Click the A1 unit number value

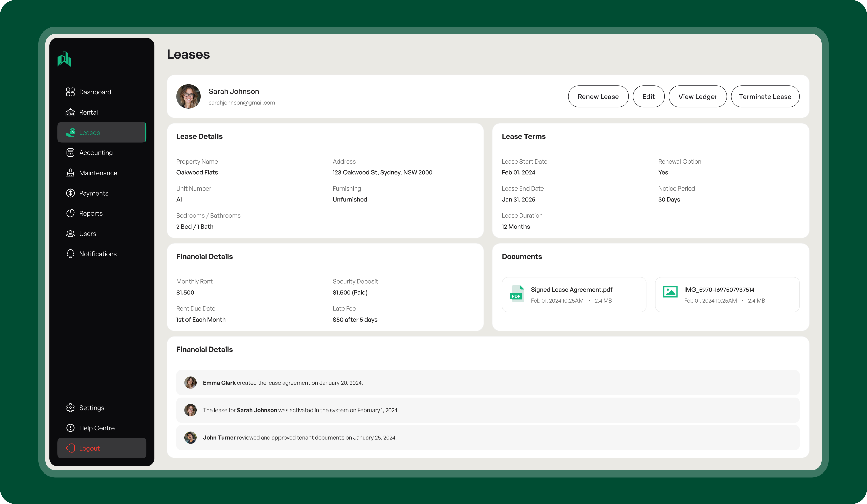(180, 200)
